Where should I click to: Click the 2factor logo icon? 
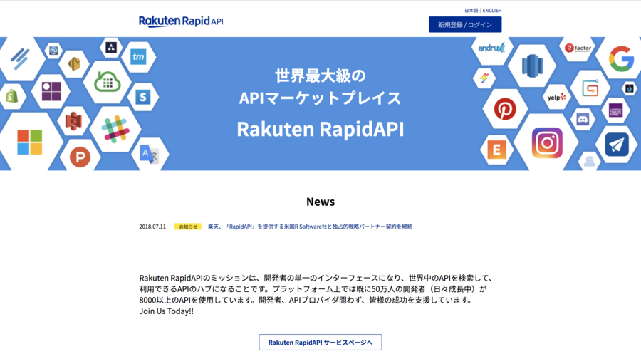pyautogui.click(x=578, y=48)
